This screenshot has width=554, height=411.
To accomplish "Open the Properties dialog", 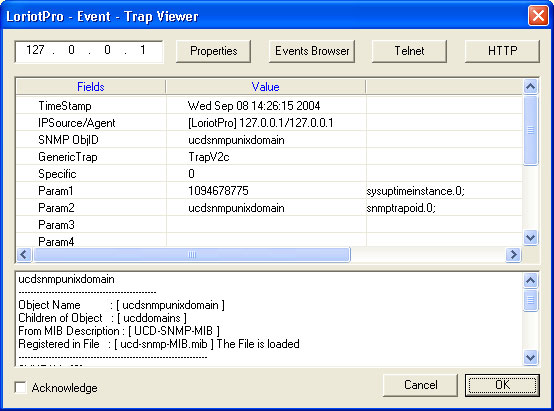I will click(213, 51).
